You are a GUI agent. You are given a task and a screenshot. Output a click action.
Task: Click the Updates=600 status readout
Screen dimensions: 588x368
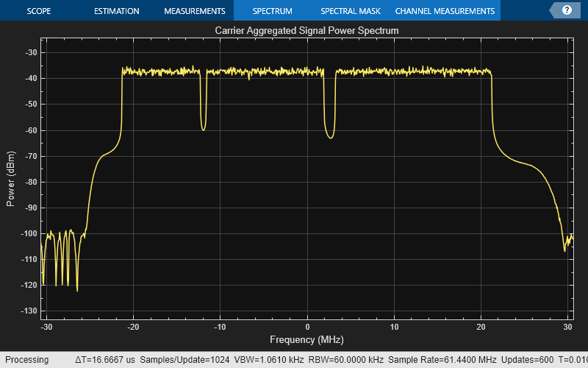point(527,360)
